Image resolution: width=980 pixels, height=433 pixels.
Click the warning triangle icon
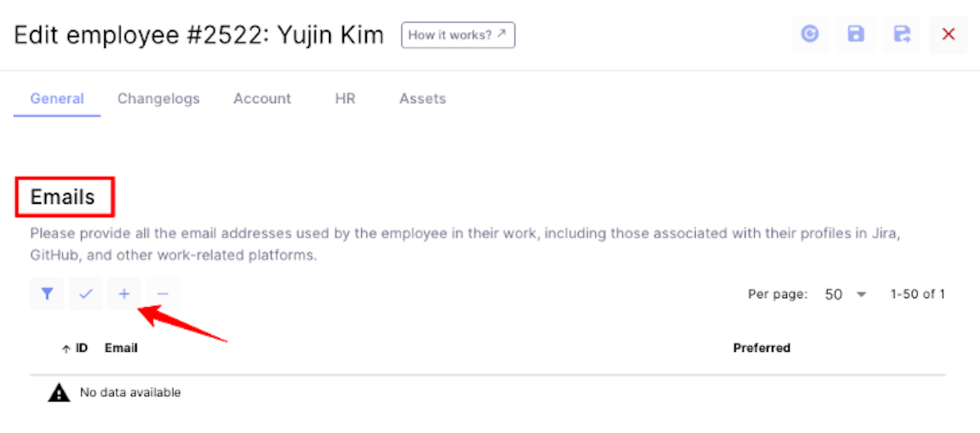tap(59, 392)
